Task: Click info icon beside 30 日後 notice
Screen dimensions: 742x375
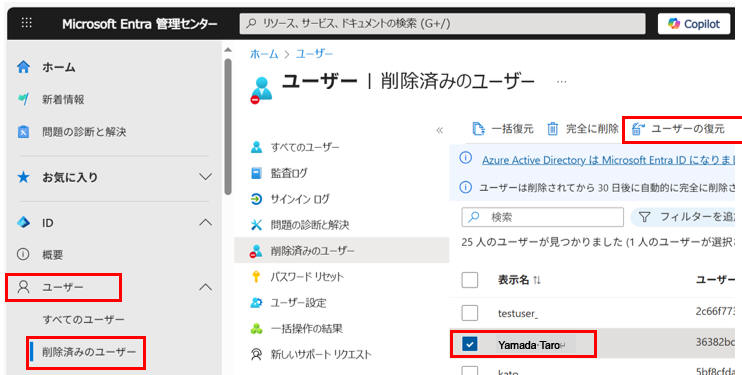Action: point(466,188)
